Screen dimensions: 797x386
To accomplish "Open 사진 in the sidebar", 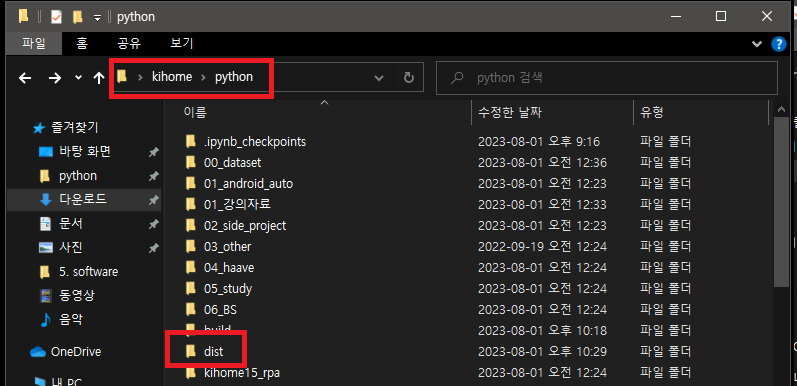I will [x=71, y=247].
